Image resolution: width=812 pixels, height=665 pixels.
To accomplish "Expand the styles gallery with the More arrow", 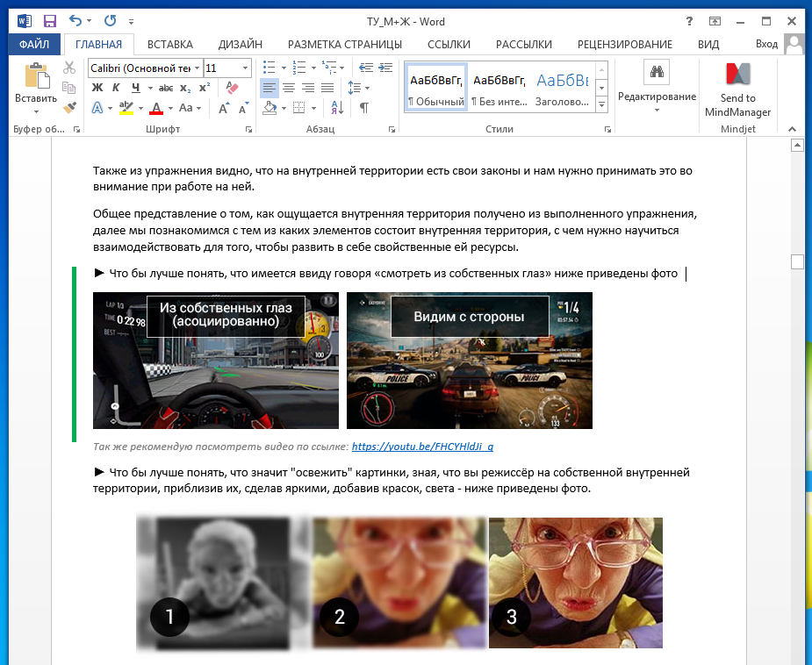I will [601, 104].
